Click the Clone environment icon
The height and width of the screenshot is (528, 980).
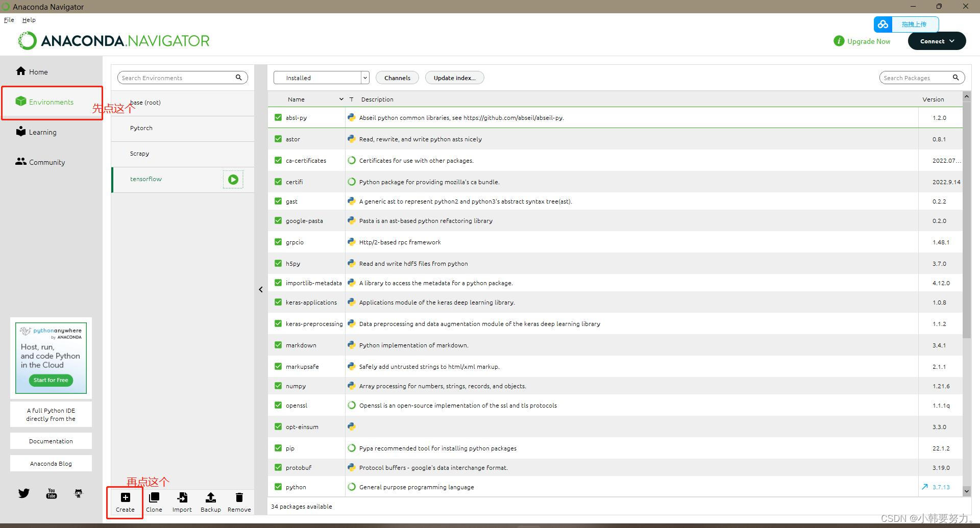pos(154,497)
